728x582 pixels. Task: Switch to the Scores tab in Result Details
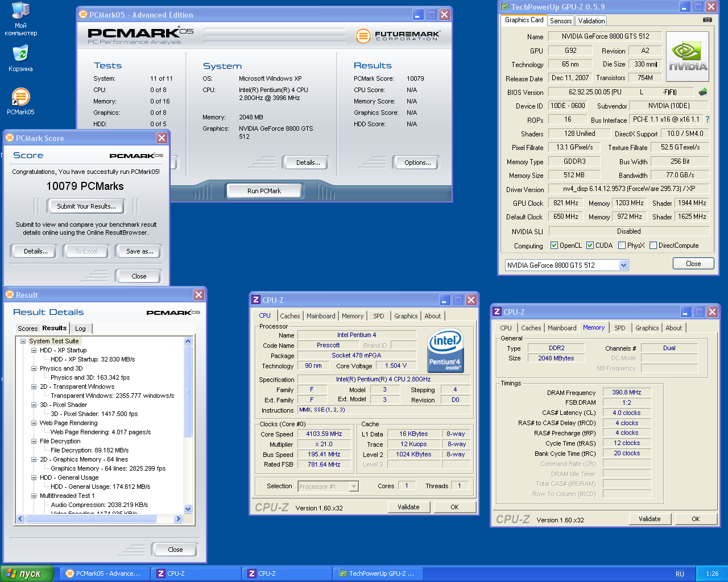tap(27, 329)
